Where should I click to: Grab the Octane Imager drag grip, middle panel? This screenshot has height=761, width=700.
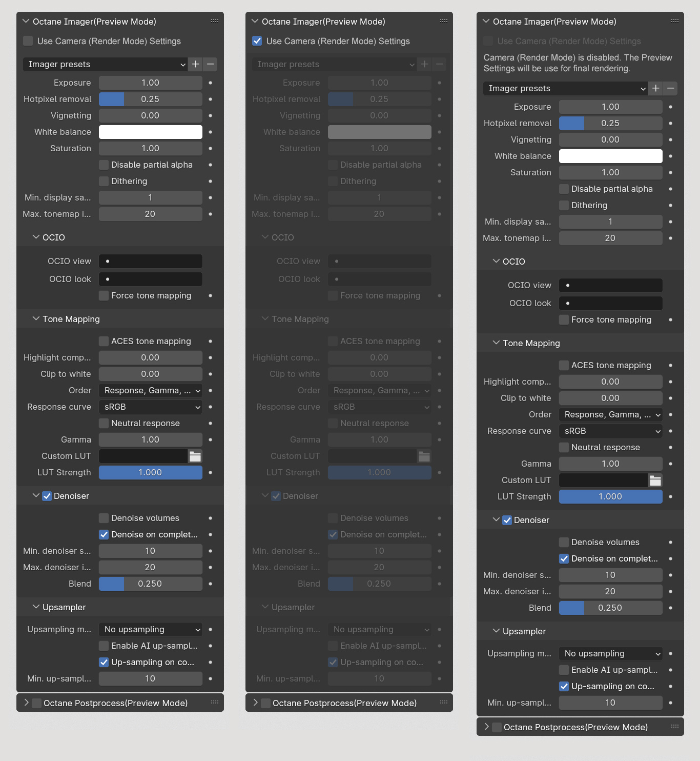[444, 21]
